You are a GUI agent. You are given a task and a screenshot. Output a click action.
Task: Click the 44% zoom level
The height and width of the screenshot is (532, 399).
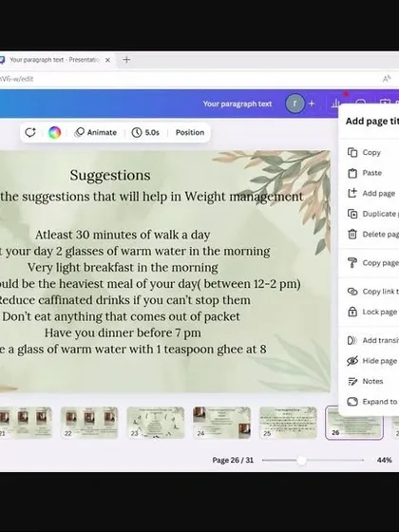[385, 460]
